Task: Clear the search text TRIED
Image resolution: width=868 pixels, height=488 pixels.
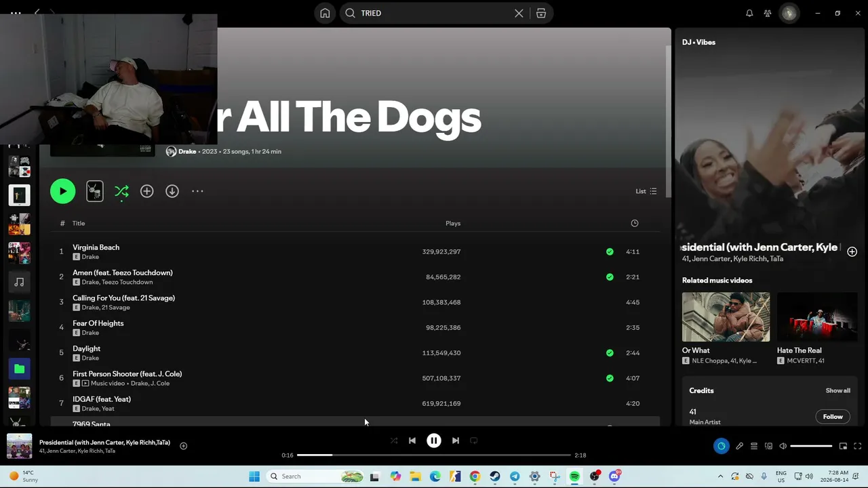Action: (519, 13)
